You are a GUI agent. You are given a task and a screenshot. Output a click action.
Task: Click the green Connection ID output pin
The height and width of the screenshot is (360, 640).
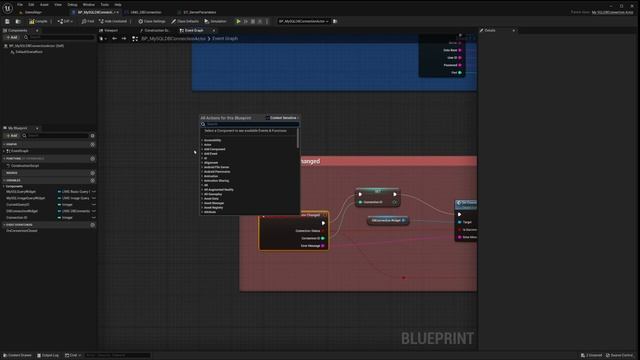click(x=323, y=238)
